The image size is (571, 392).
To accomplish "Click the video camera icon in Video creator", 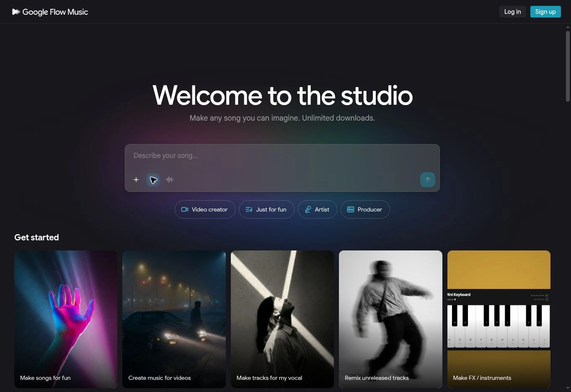I will click(x=185, y=209).
